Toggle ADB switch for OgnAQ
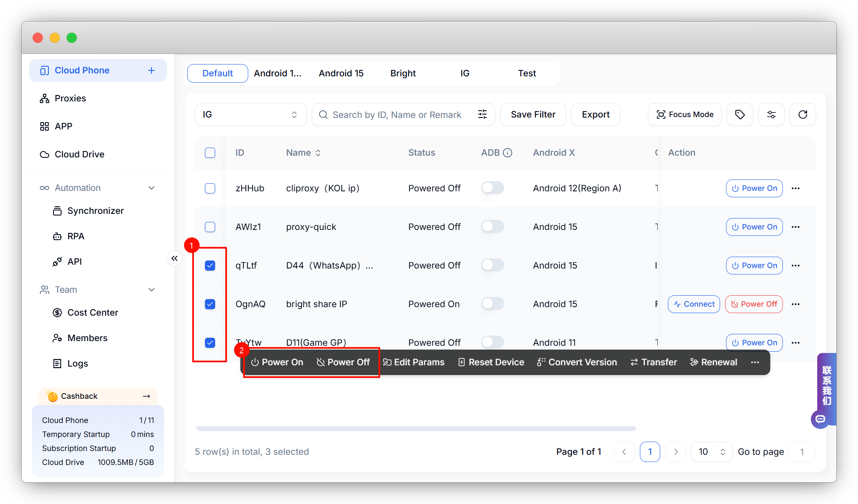 click(493, 304)
